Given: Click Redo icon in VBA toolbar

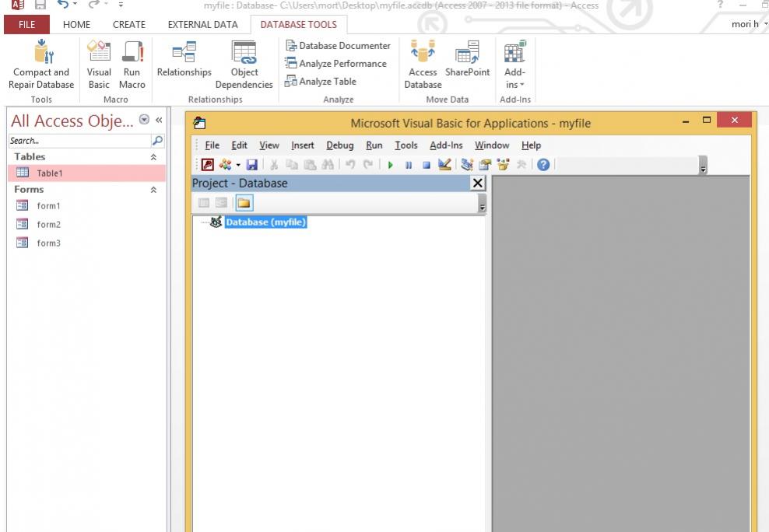Looking at the screenshot, I should click(x=368, y=165).
